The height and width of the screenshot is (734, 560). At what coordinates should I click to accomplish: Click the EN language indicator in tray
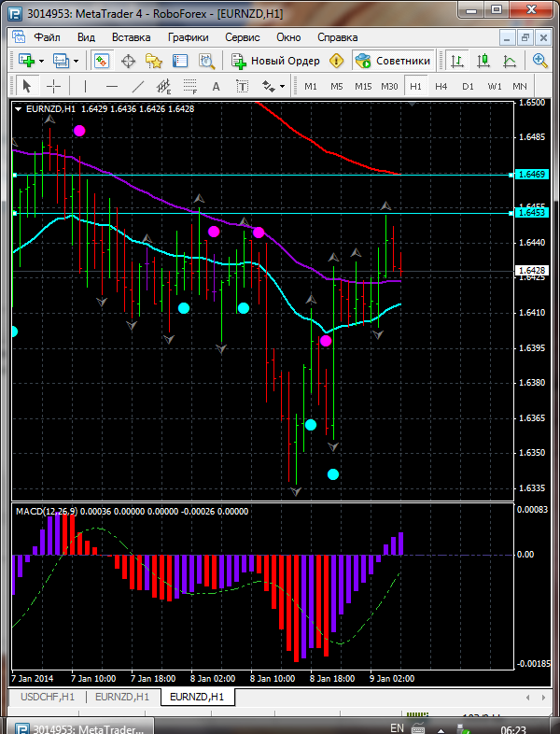397,727
